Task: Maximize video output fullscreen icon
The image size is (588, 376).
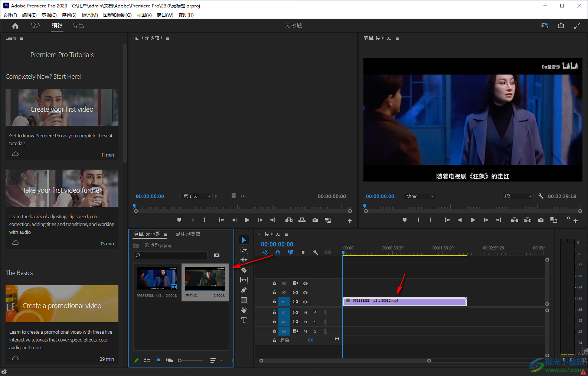Action: 577,26
